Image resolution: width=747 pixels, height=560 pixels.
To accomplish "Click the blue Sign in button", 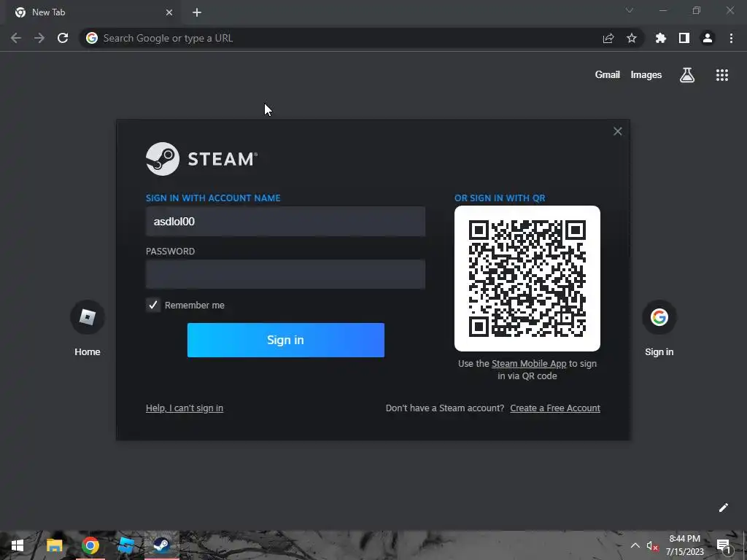I will tap(286, 340).
